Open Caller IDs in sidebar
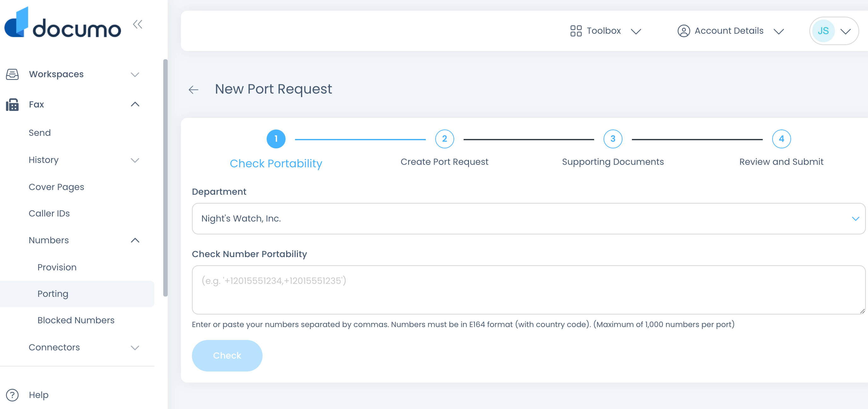This screenshot has height=409, width=868. [x=49, y=214]
